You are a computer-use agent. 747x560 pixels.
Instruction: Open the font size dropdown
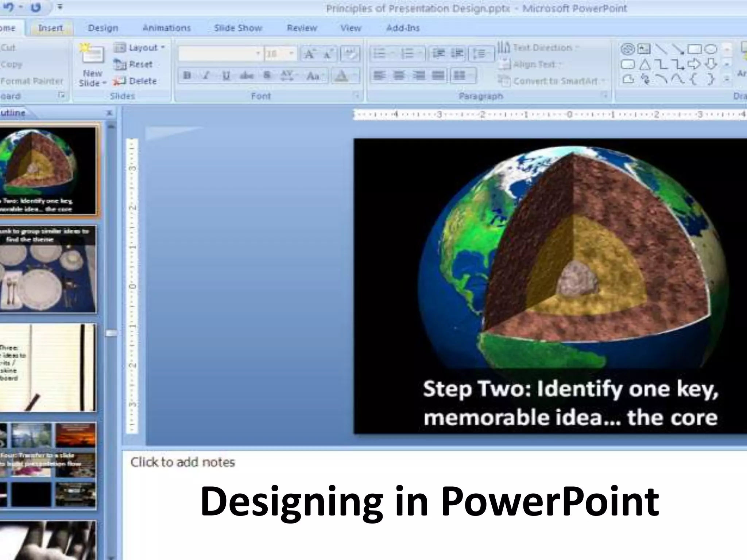point(291,54)
